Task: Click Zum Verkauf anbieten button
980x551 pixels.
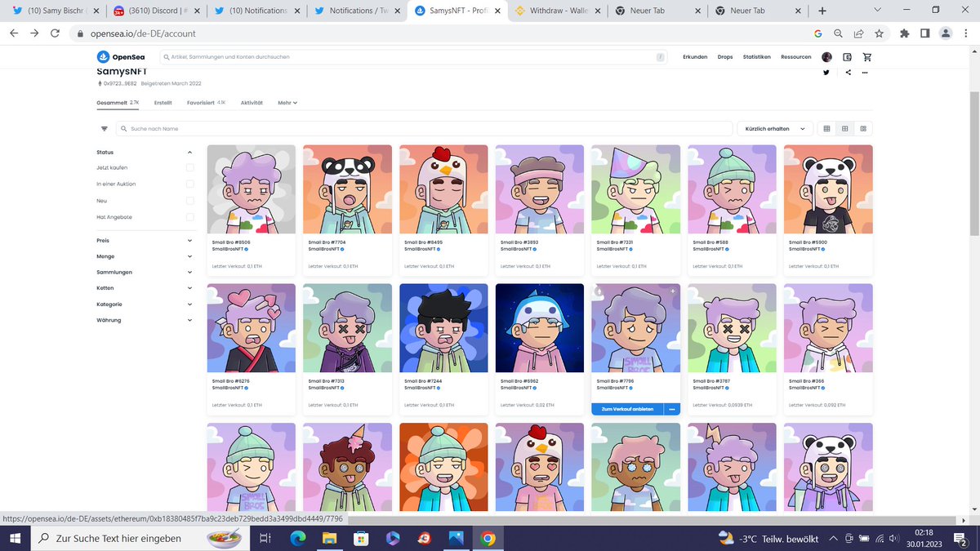Action: click(x=627, y=409)
